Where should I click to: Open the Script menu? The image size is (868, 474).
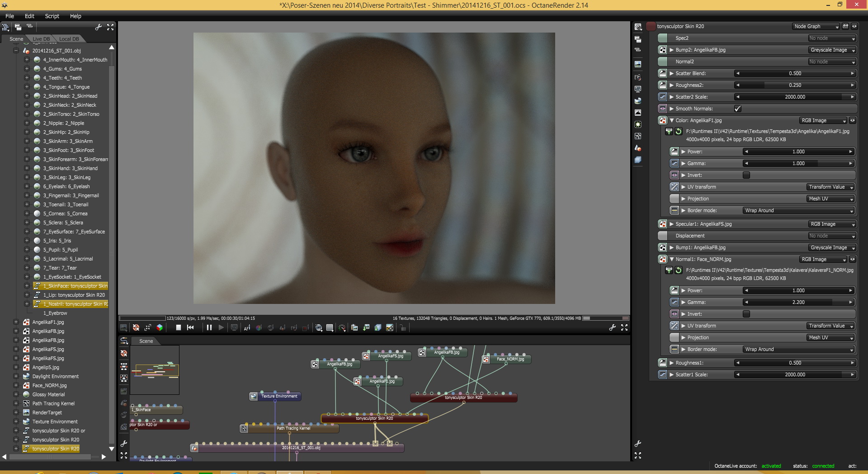[52, 16]
